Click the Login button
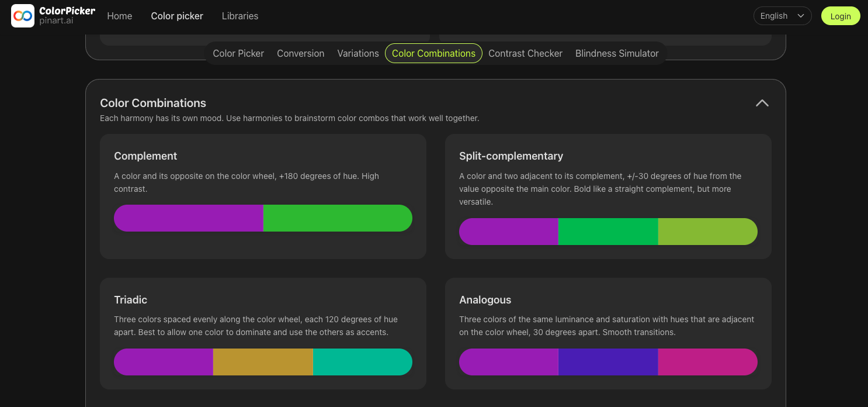Viewport: 868px width, 407px height. 841,16
